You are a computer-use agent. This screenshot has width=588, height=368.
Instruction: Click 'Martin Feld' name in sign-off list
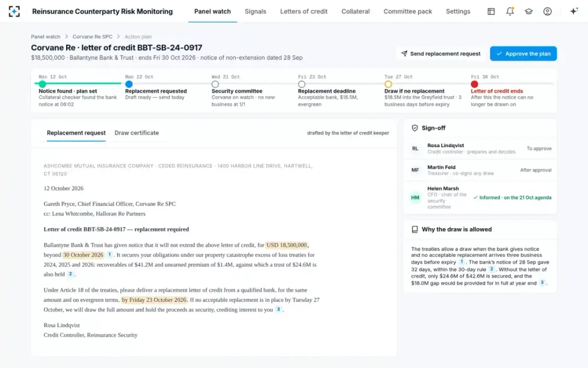[x=441, y=167]
